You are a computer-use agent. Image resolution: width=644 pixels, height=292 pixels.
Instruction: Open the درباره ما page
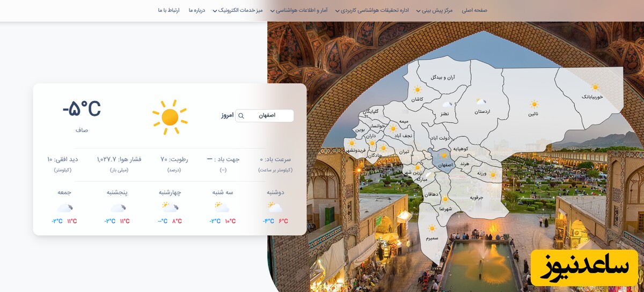[197, 10]
